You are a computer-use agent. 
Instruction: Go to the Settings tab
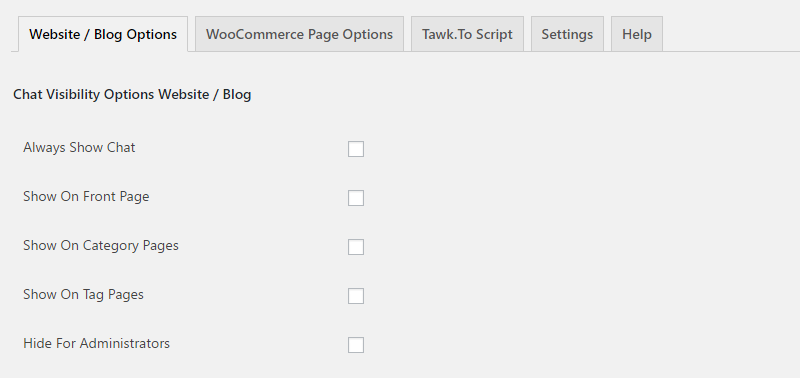click(x=567, y=34)
